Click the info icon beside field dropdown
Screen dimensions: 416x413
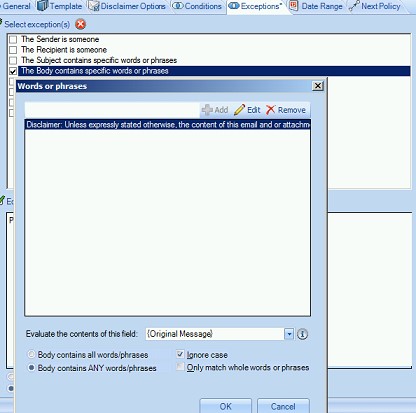click(x=302, y=334)
